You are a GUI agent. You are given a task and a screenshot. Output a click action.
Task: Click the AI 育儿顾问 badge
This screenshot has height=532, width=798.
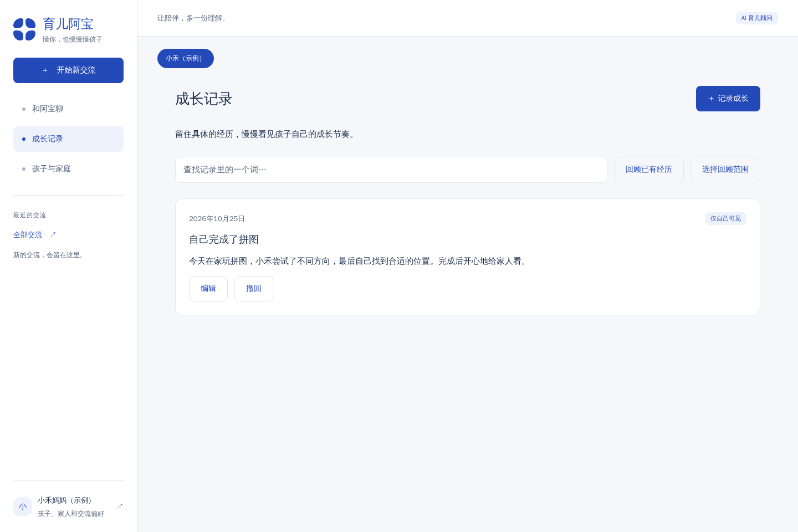tap(757, 18)
